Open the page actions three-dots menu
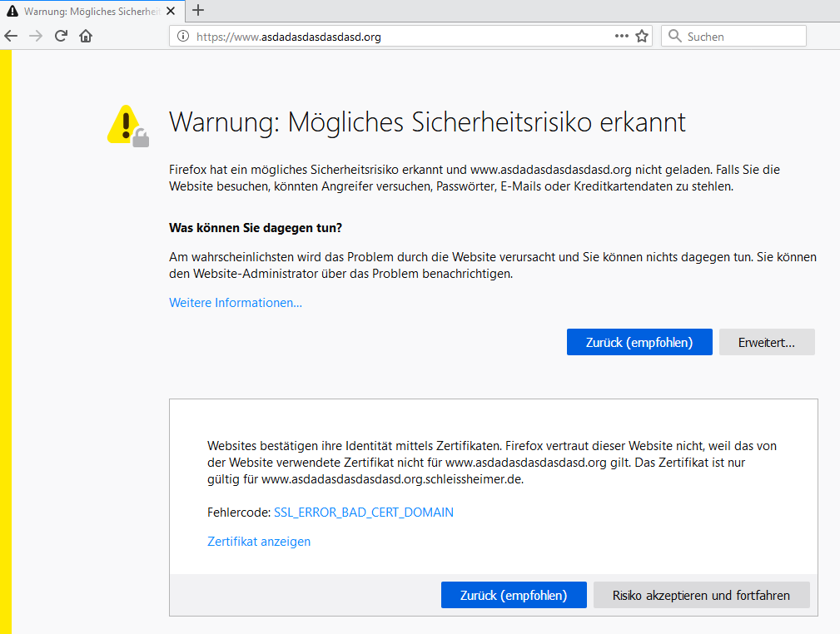The height and width of the screenshot is (634, 840). pos(621,37)
